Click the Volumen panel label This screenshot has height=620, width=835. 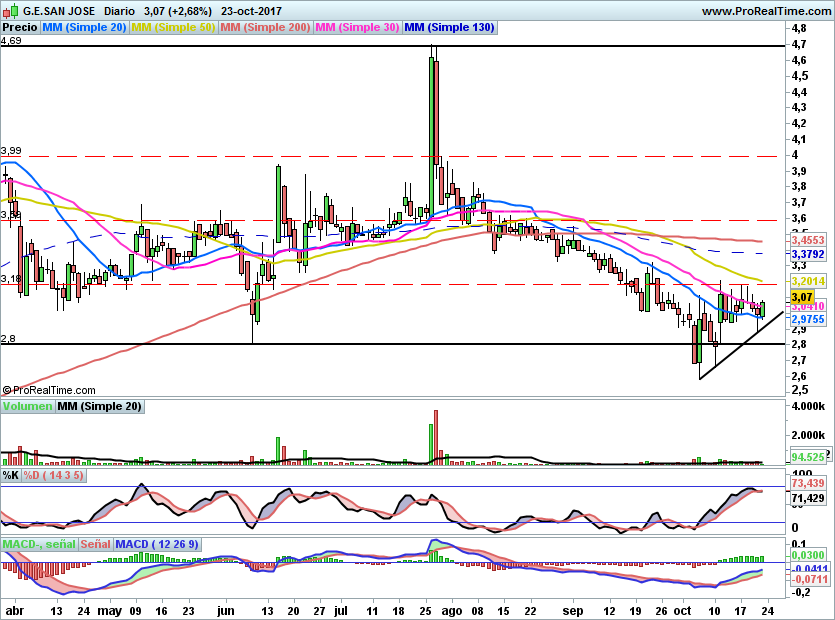point(27,406)
